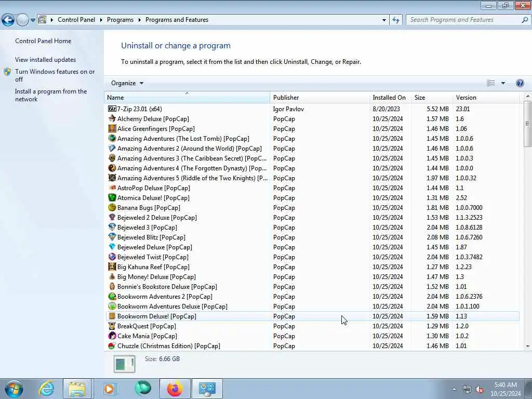Open the help question mark button
532x399 pixels.
tap(520, 83)
